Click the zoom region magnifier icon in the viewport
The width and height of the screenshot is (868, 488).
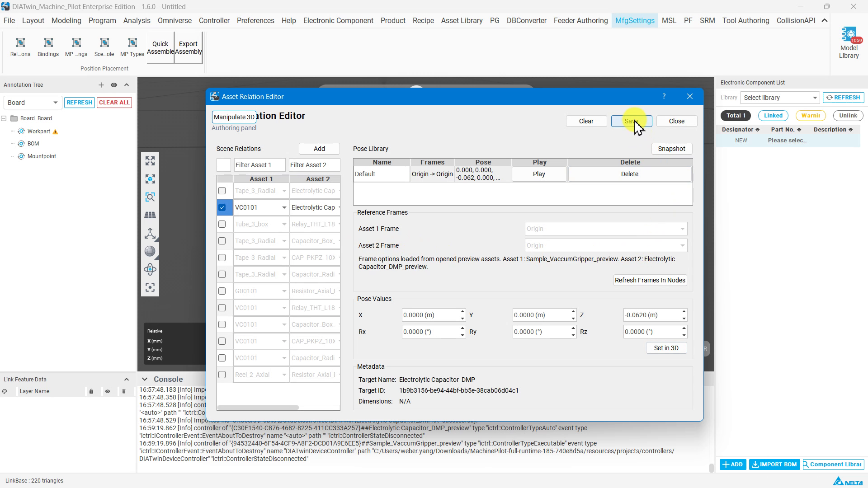point(150,197)
